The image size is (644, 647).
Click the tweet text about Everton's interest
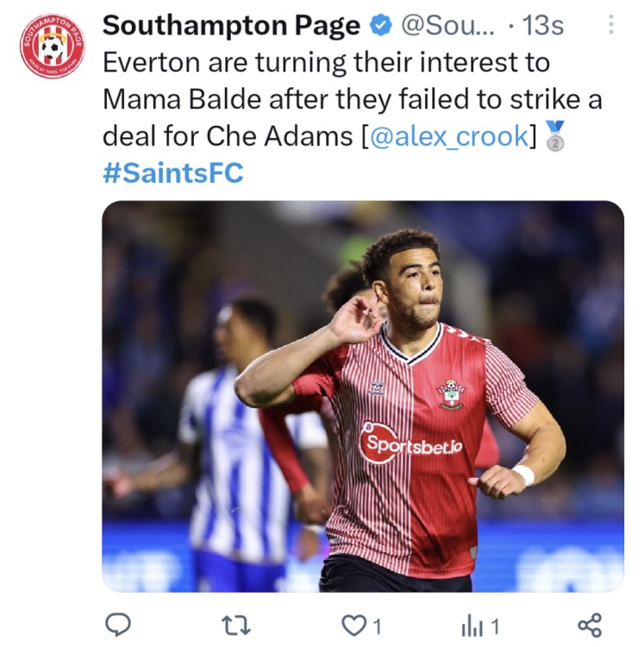tap(345, 99)
